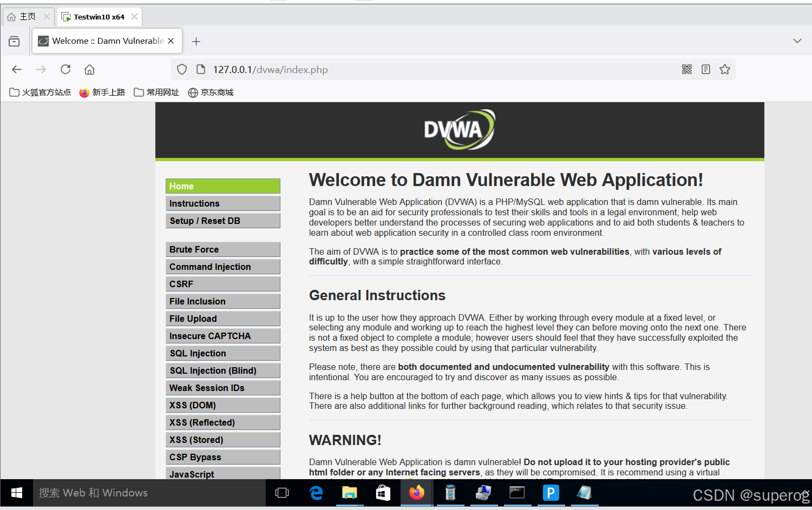Open the QR code icon in address bar
Image resolution: width=812 pixels, height=510 pixels.
pos(687,69)
